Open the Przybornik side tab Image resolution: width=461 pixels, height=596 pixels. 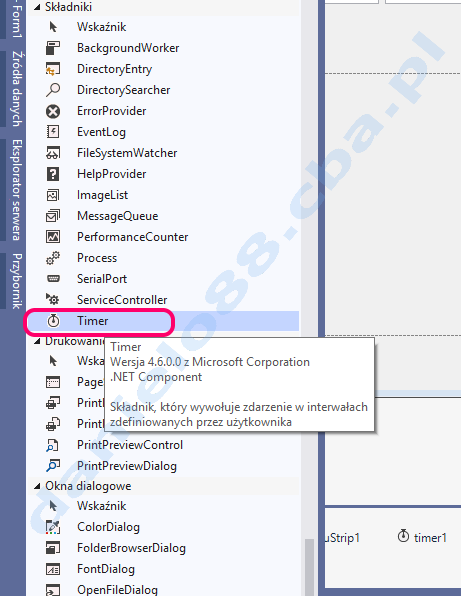17,281
